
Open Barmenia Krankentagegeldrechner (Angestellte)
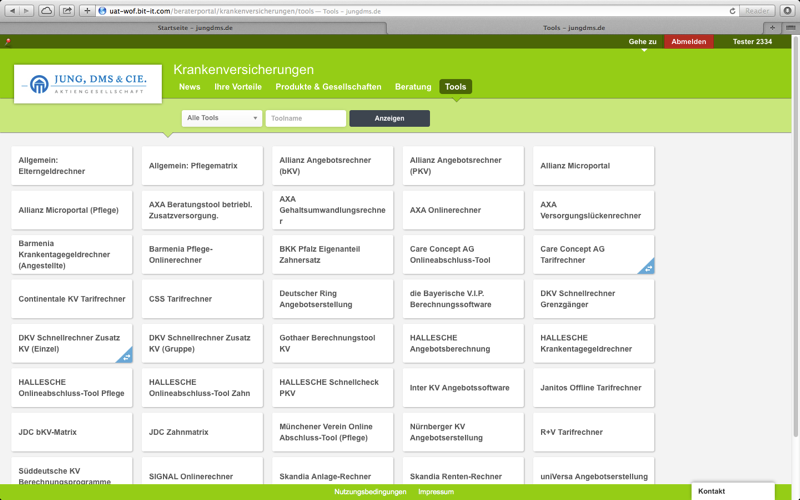(71, 255)
